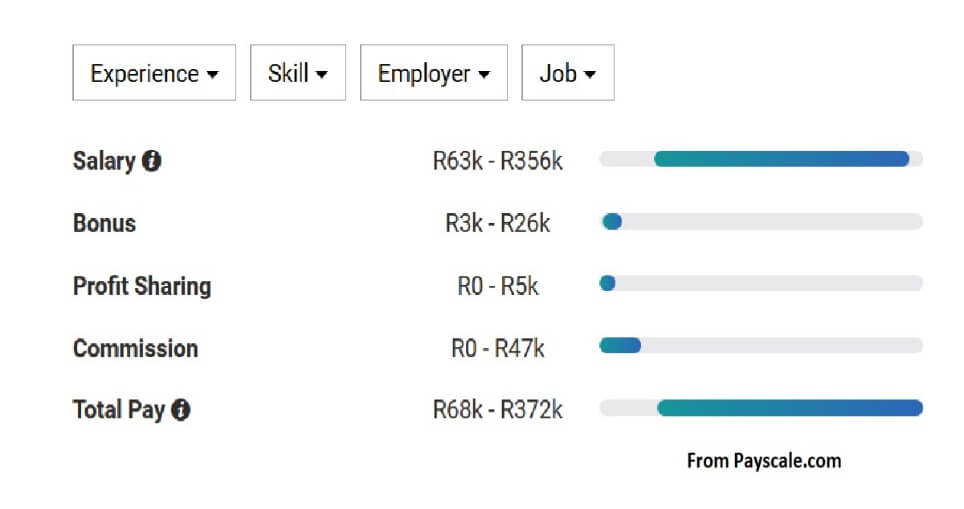This screenshot has width=964, height=509.
Task: Select the Bonus label
Action: [x=105, y=223]
